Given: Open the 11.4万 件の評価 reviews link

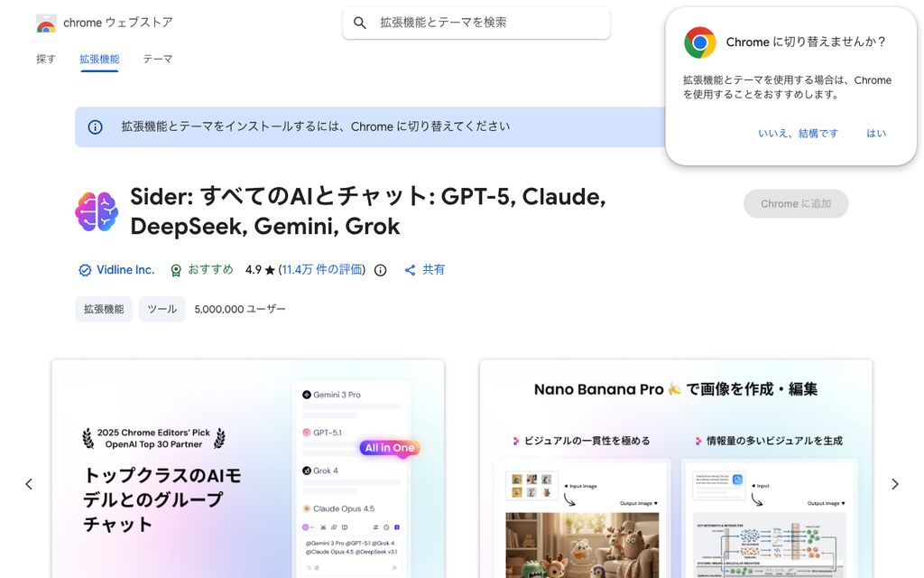Looking at the screenshot, I should (322, 269).
